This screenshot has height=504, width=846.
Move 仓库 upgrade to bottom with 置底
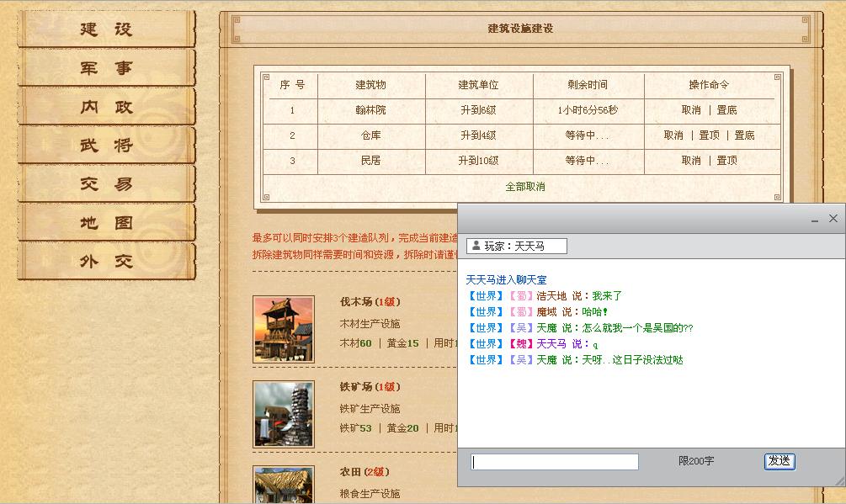(x=744, y=135)
